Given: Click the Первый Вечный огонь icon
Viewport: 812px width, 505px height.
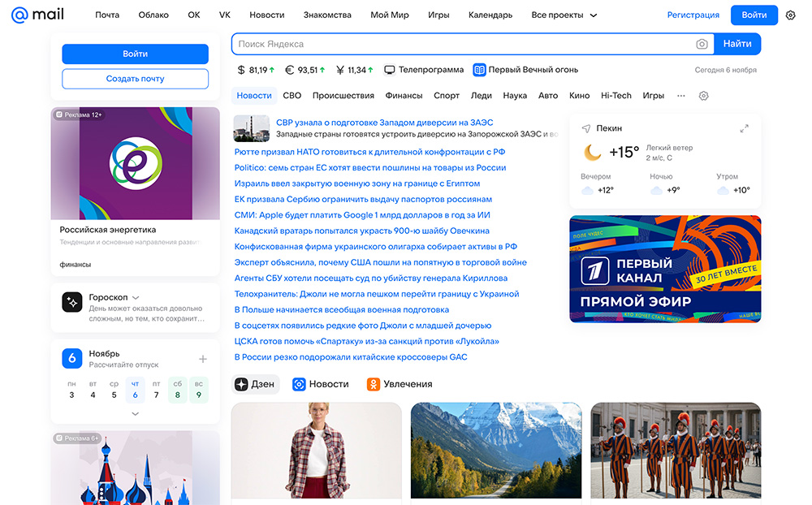Looking at the screenshot, I should tap(479, 70).
